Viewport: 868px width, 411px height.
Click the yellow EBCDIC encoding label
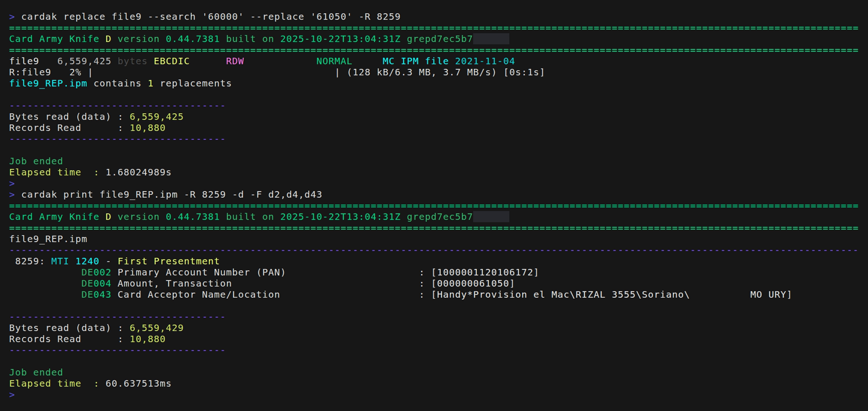coord(171,61)
